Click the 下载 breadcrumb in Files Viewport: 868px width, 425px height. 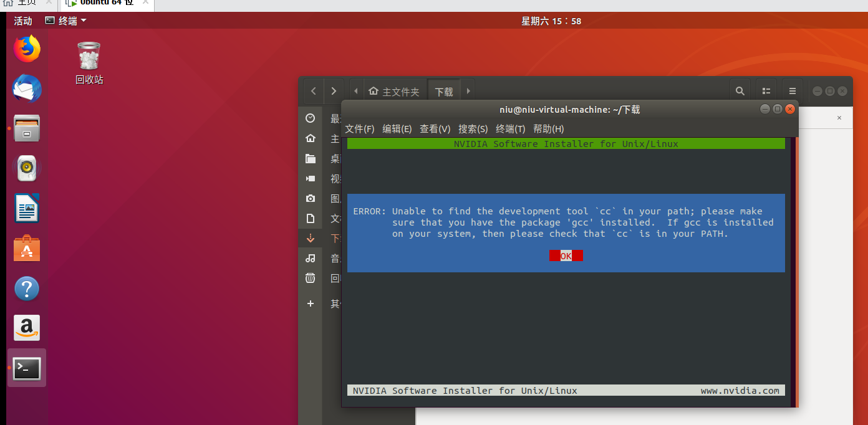pos(444,91)
